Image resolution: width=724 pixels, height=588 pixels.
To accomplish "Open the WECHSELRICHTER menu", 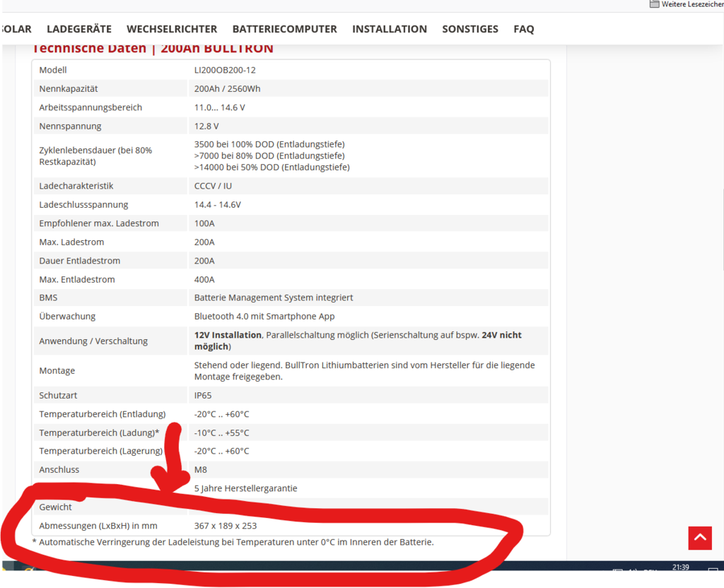I will pos(172,29).
